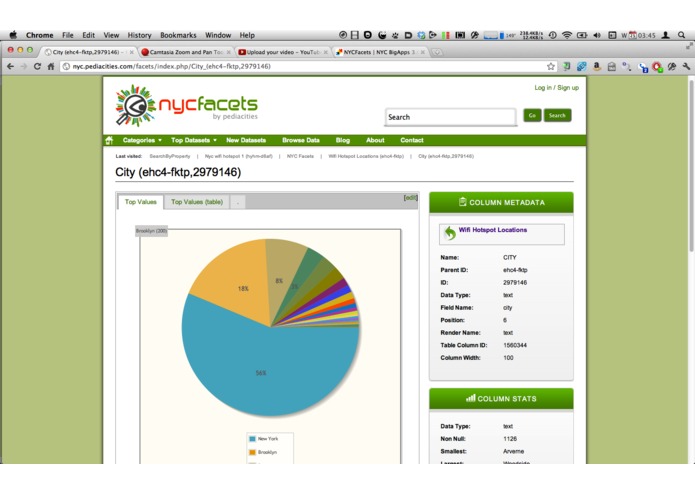The image size is (695, 494).
Task: Click the Time Machine clock icon
Action: pyautogui.click(x=552, y=35)
